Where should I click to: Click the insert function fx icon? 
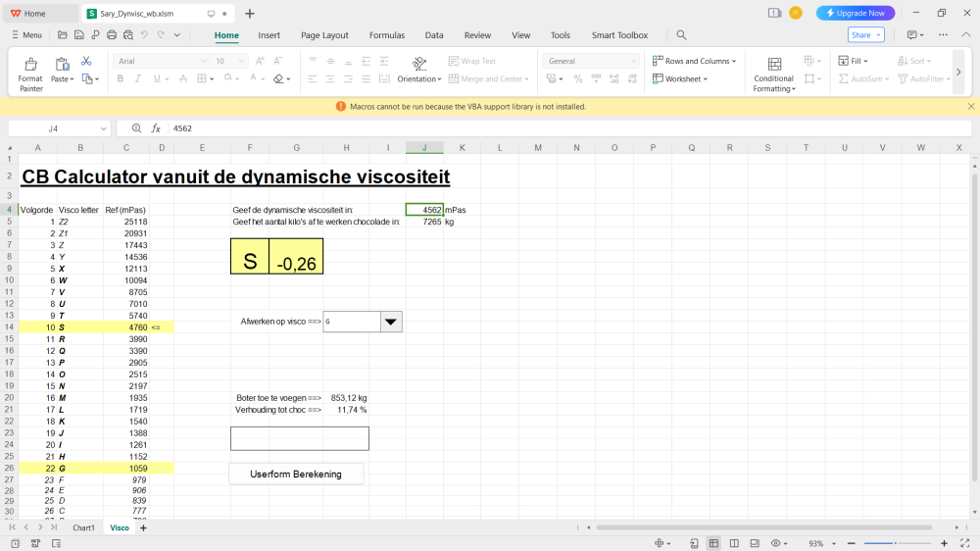155,128
